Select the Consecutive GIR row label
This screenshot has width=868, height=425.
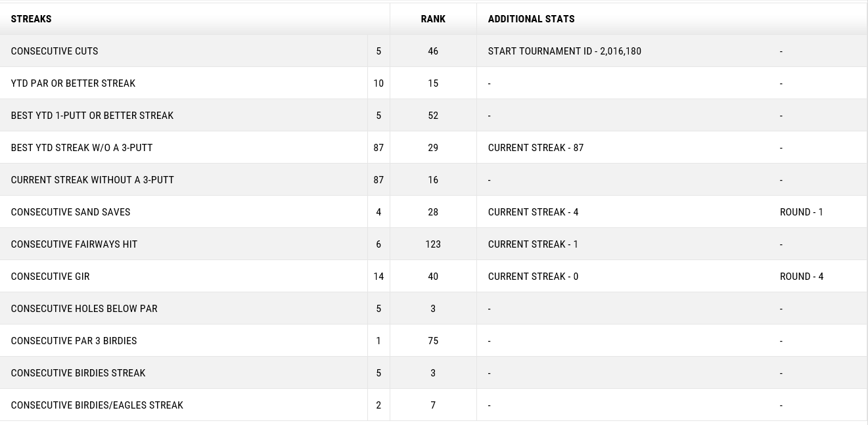[50, 277]
